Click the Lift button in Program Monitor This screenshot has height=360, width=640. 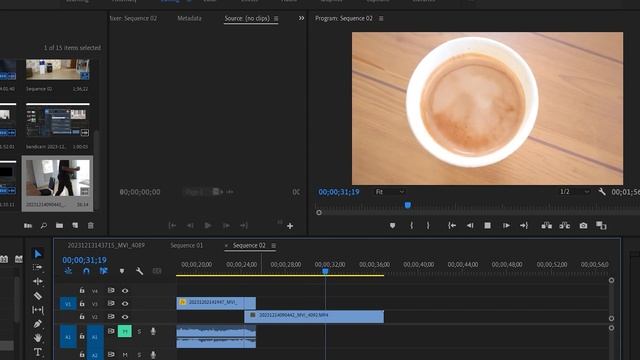[547, 225]
